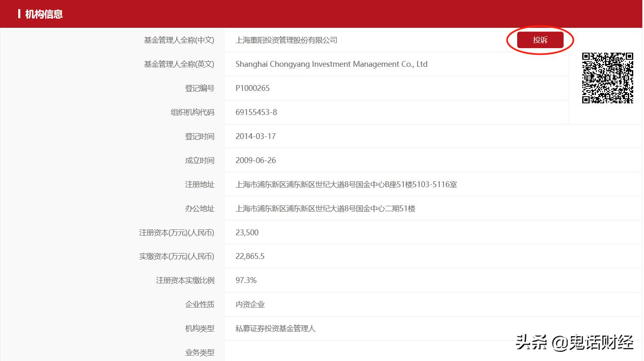Expand the 办公地址 address row
Screen dimensions: 644x361
(x=325, y=208)
